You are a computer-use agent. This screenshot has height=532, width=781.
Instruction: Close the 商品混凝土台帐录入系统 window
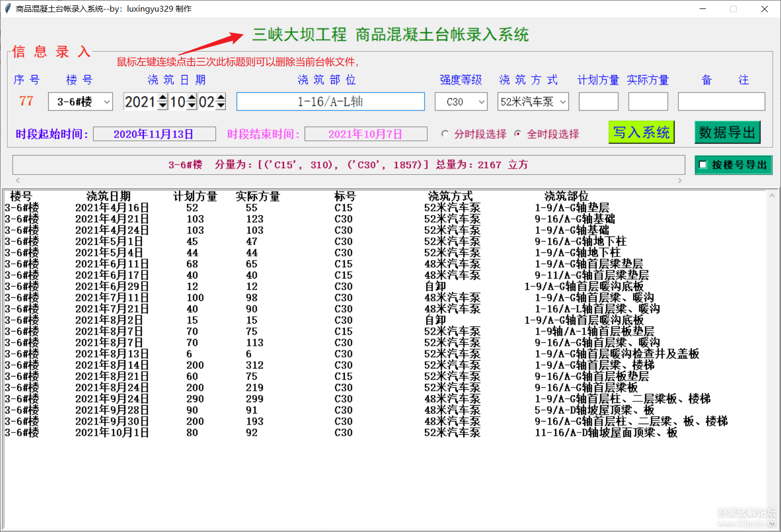(765, 9)
